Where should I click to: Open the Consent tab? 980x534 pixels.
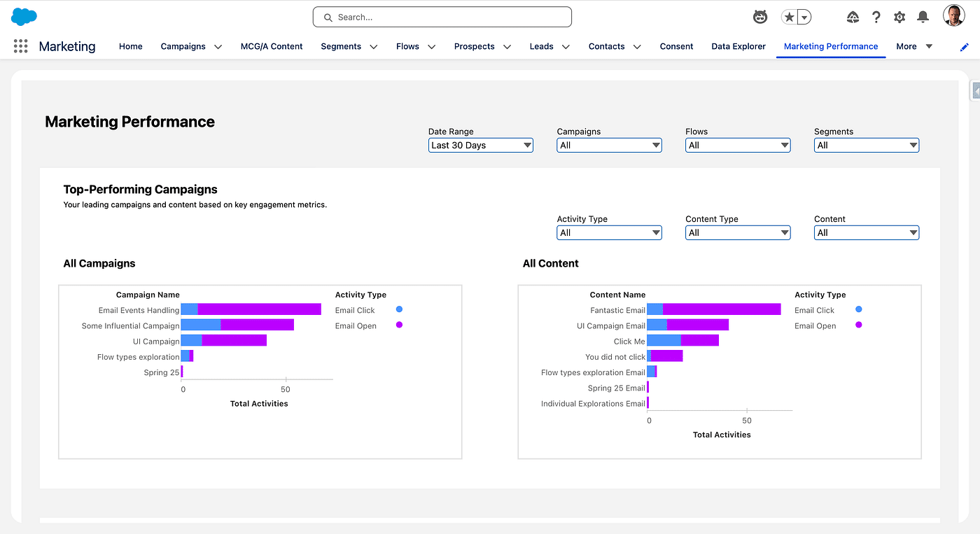[x=676, y=46]
